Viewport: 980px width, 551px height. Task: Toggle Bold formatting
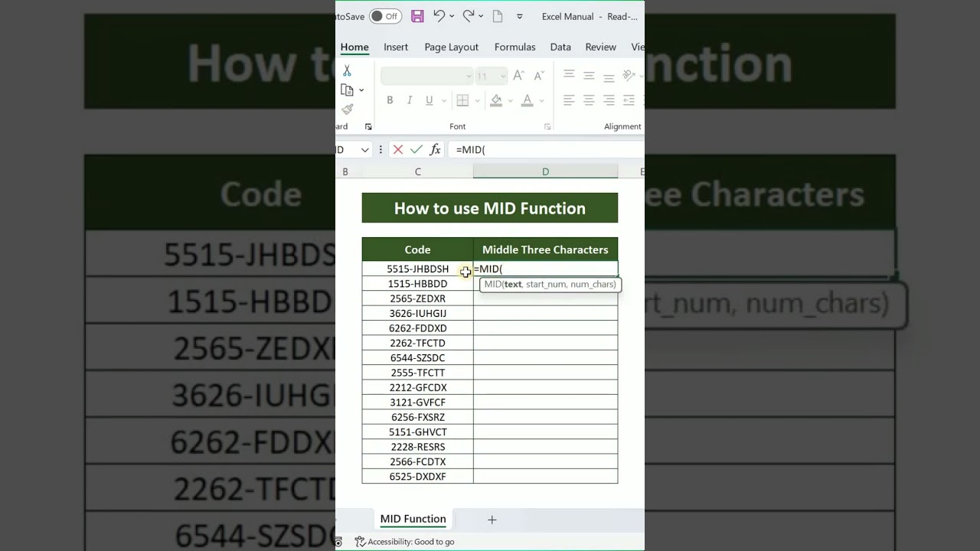(x=390, y=100)
